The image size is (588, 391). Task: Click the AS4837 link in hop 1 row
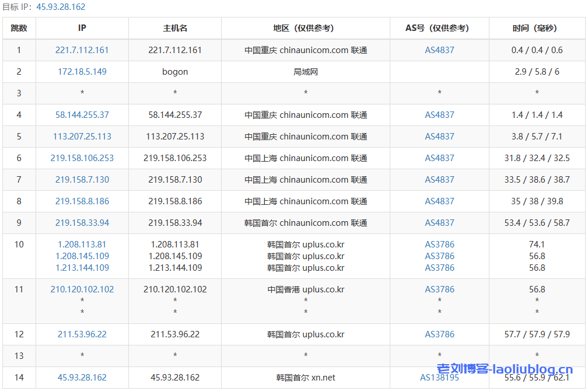(439, 50)
